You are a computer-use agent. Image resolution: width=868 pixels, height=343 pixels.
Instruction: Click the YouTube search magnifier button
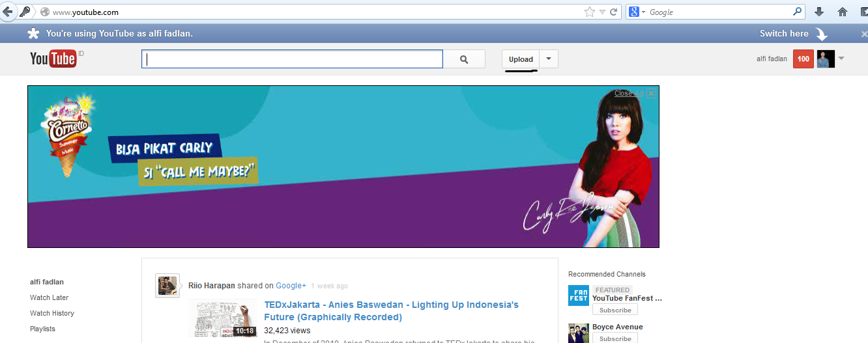tap(464, 59)
